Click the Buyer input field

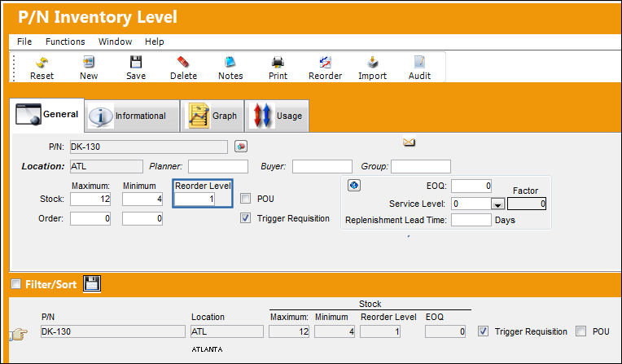[x=322, y=166]
